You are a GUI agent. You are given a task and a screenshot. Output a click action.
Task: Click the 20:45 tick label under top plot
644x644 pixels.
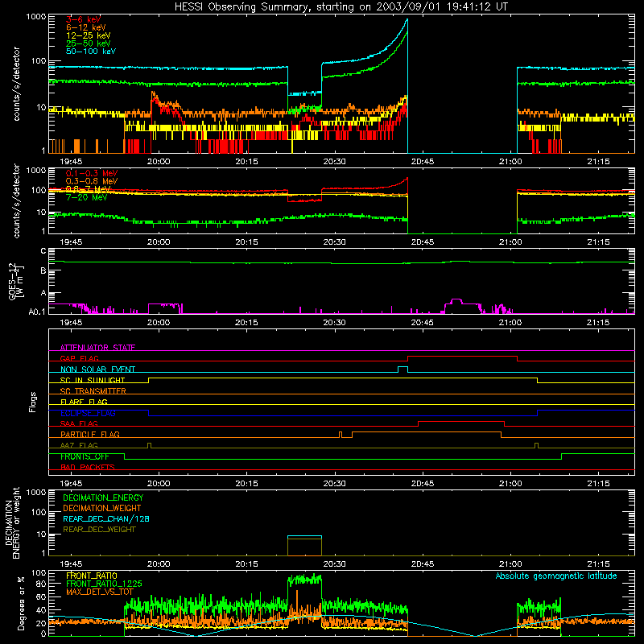[x=422, y=162]
